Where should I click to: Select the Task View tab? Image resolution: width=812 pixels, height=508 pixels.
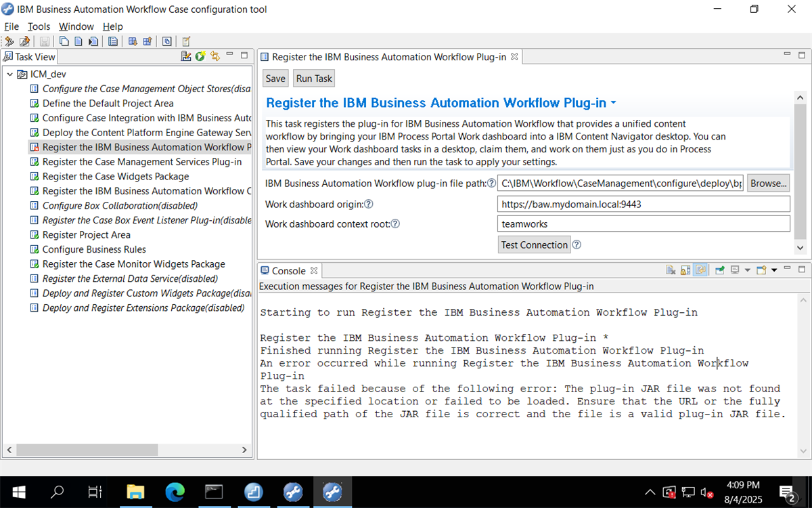point(30,57)
